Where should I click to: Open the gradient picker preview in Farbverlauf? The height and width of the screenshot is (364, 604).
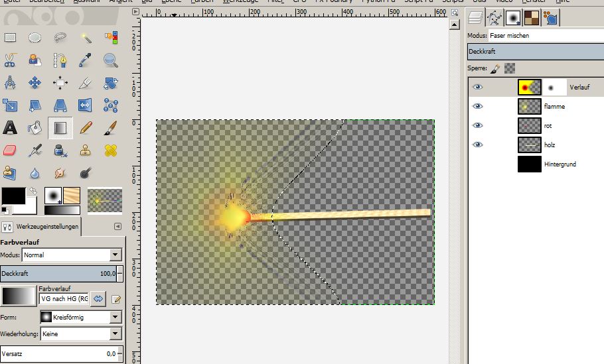(19, 296)
